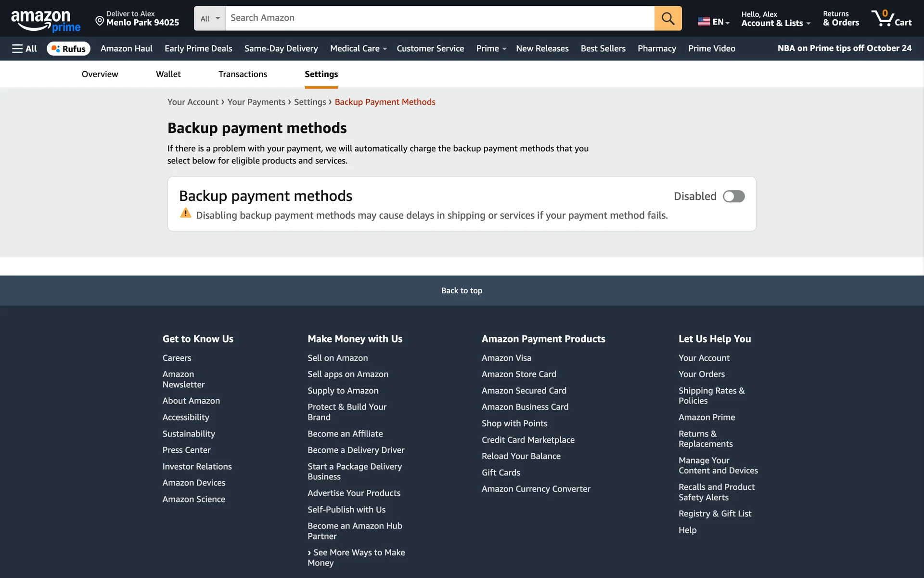Enable the backup payment methods toggle
The image size is (924, 578).
[733, 197]
